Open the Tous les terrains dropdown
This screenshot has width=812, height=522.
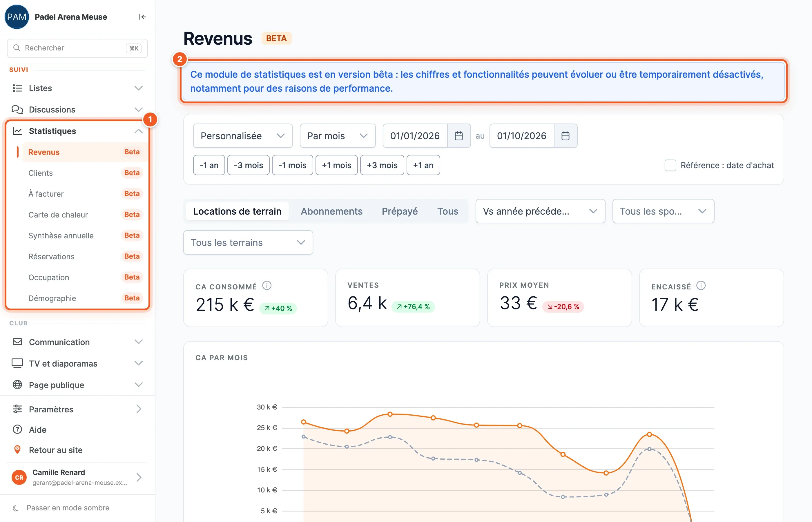[x=248, y=243]
